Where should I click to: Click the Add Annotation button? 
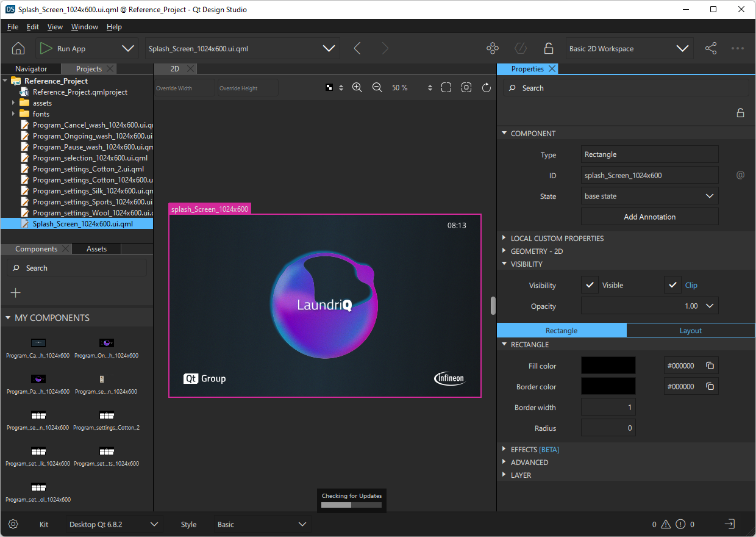[649, 217]
